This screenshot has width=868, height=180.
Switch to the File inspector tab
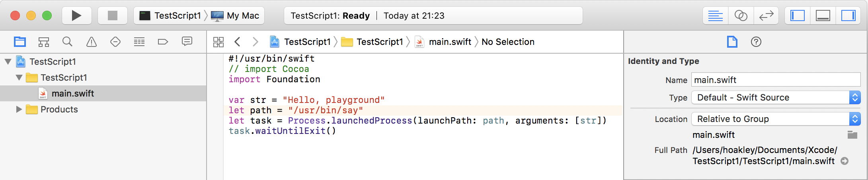[x=732, y=42]
